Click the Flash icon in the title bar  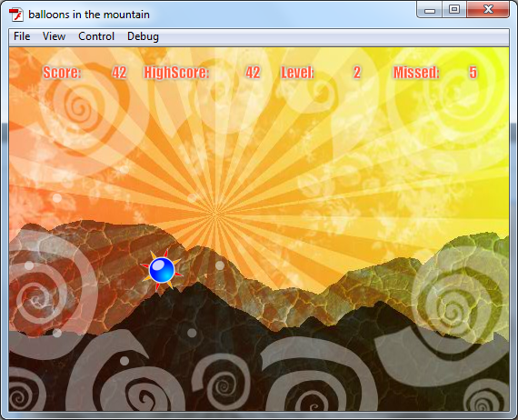[x=15, y=15]
